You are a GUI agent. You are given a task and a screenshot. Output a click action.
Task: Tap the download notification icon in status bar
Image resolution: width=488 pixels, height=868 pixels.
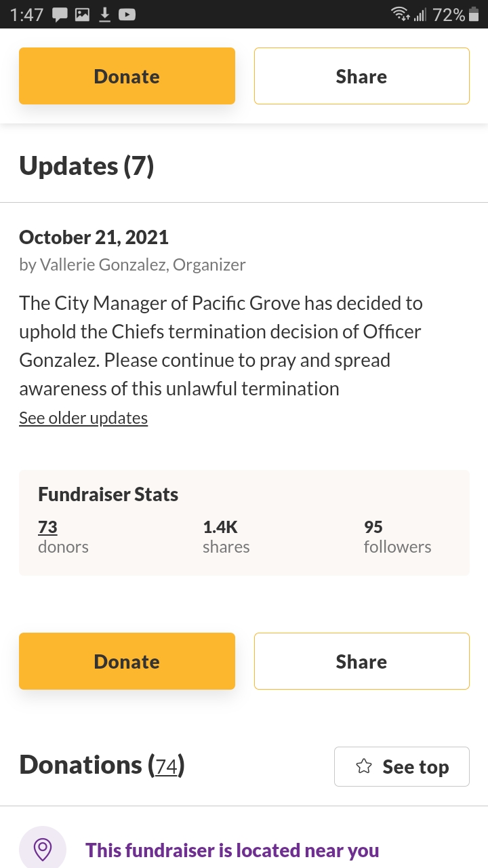(x=104, y=14)
